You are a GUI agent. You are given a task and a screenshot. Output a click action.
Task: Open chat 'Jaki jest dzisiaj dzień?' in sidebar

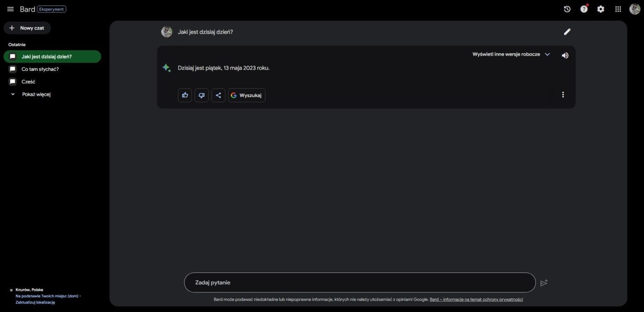pos(52,57)
